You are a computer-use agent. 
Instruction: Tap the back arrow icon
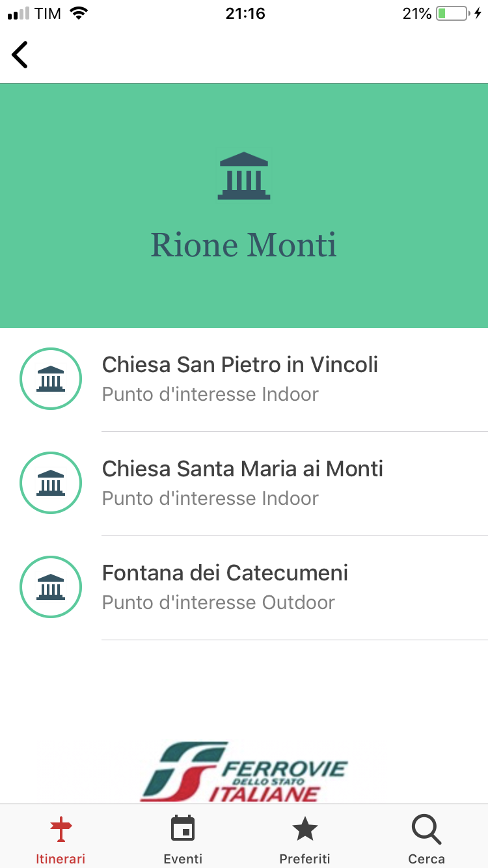(x=20, y=55)
